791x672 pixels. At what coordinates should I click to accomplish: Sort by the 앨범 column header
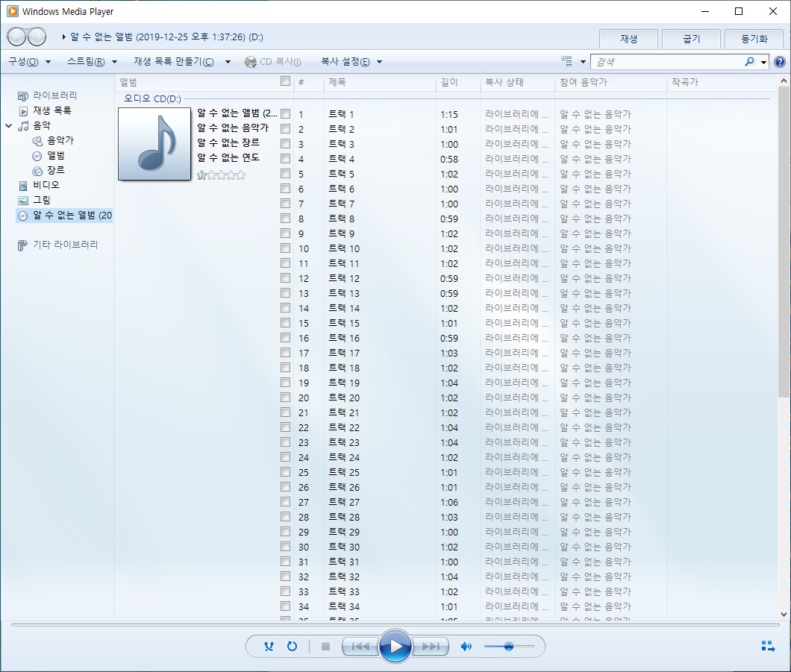(197, 81)
